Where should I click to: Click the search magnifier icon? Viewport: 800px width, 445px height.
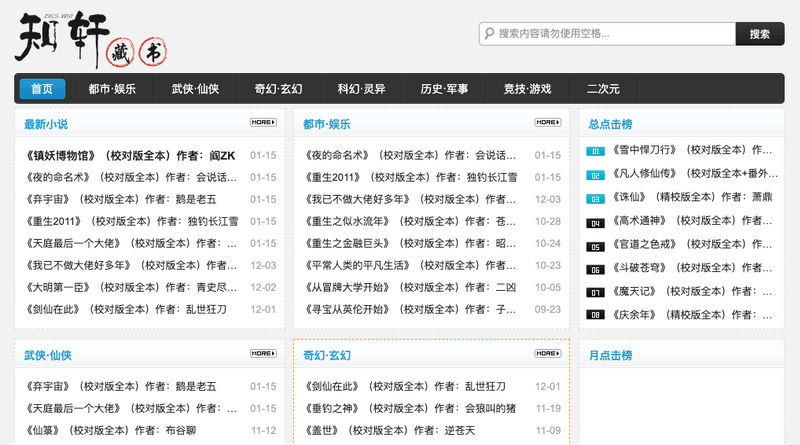coord(489,34)
